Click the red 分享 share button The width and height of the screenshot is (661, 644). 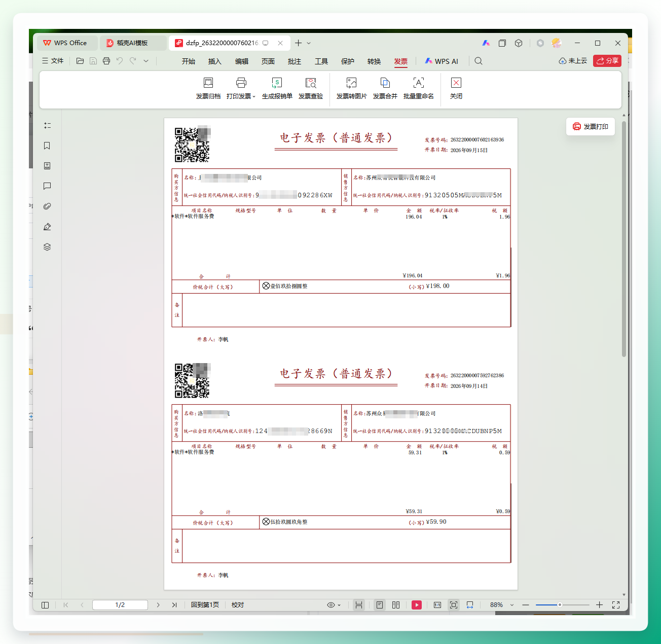[607, 61]
